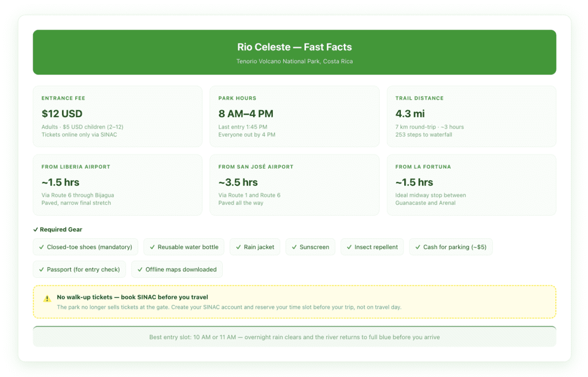Image resolution: width=588 pixels, height=377 pixels.
Task: Click the checkmark icon on Insect repellent chip
Action: (351, 247)
